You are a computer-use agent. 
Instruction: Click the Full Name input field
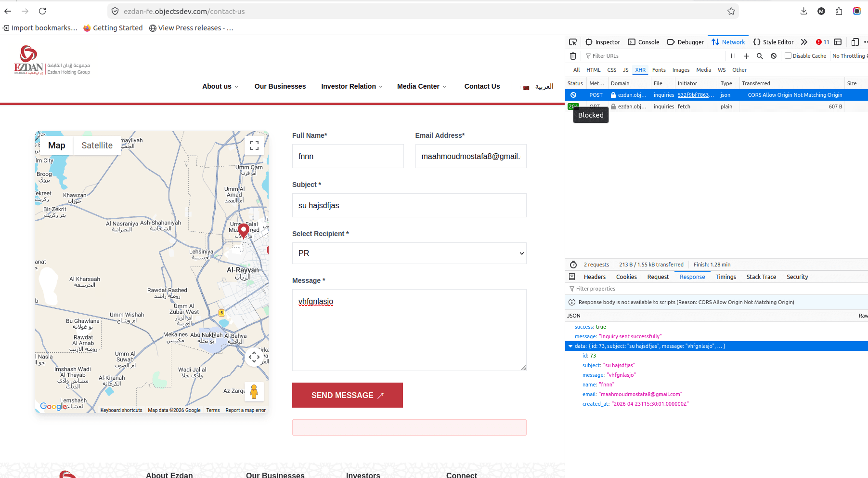(348, 156)
